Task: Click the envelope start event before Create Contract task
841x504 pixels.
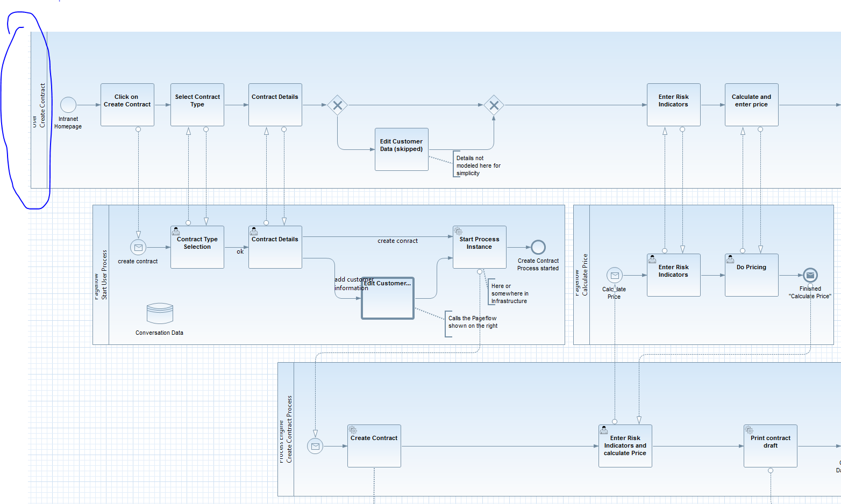Action: pyautogui.click(x=315, y=446)
